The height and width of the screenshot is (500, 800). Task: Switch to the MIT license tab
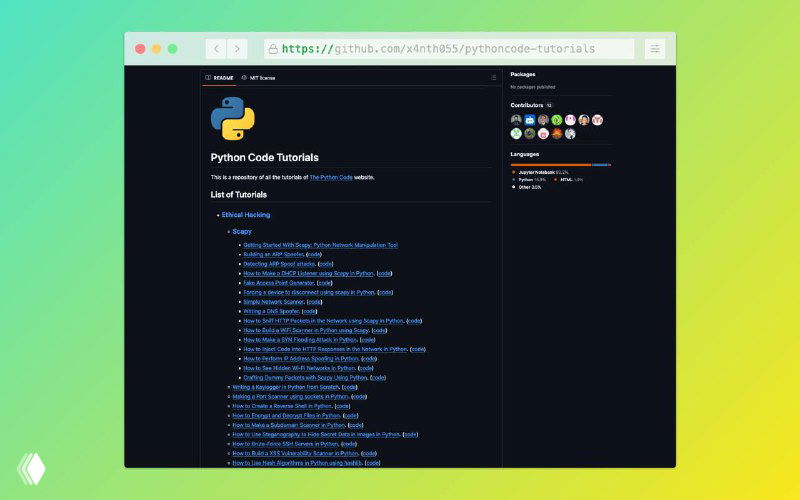258,78
